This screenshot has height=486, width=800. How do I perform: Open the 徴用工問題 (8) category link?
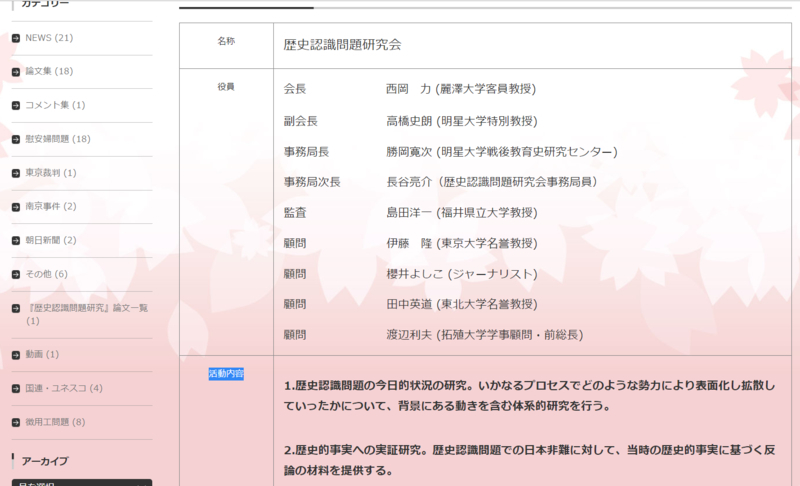[55, 422]
